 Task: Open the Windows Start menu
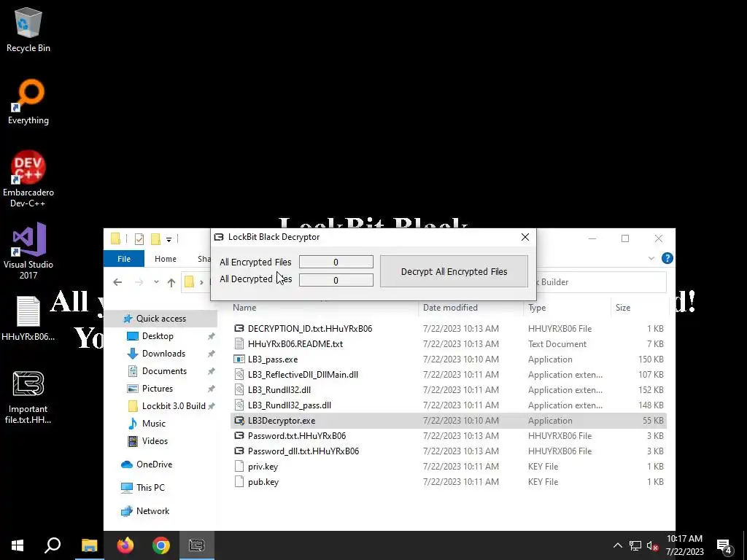click(x=18, y=545)
